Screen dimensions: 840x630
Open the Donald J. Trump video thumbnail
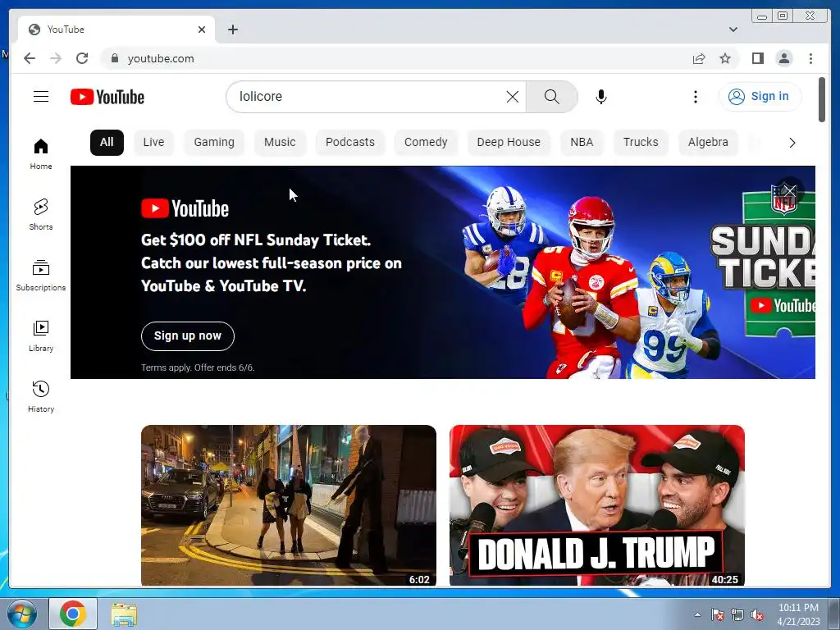pyautogui.click(x=597, y=505)
